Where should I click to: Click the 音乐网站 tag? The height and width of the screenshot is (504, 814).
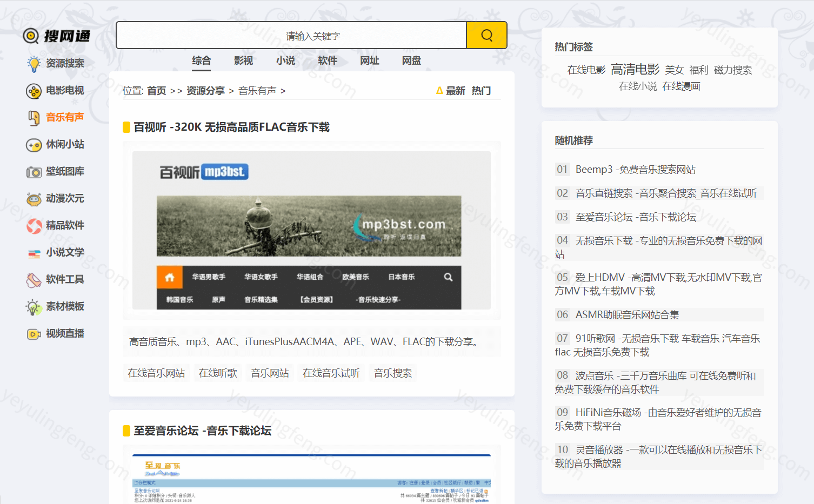(x=270, y=373)
